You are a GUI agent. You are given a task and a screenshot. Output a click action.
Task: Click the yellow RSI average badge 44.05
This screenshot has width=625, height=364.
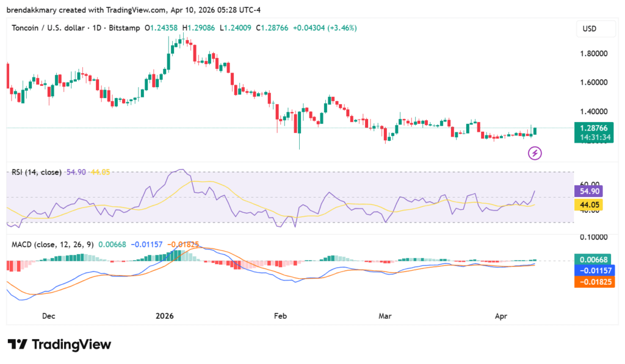point(588,205)
